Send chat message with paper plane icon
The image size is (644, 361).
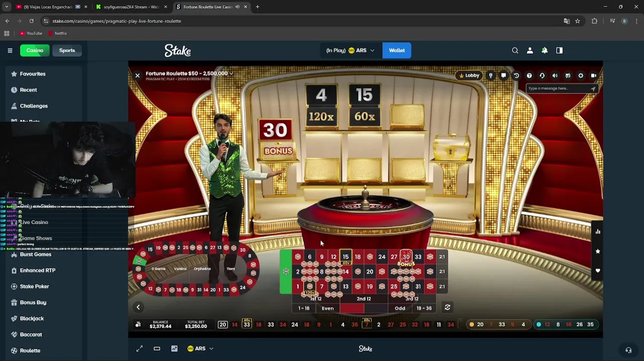click(593, 89)
